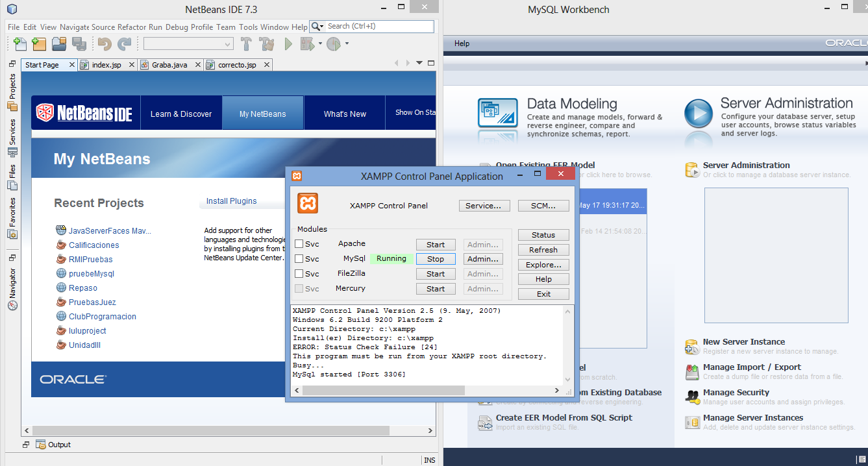This screenshot has height=466, width=868.
Task: Click the Start button for Mercury in XAMPP
Action: pyautogui.click(x=436, y=289)
